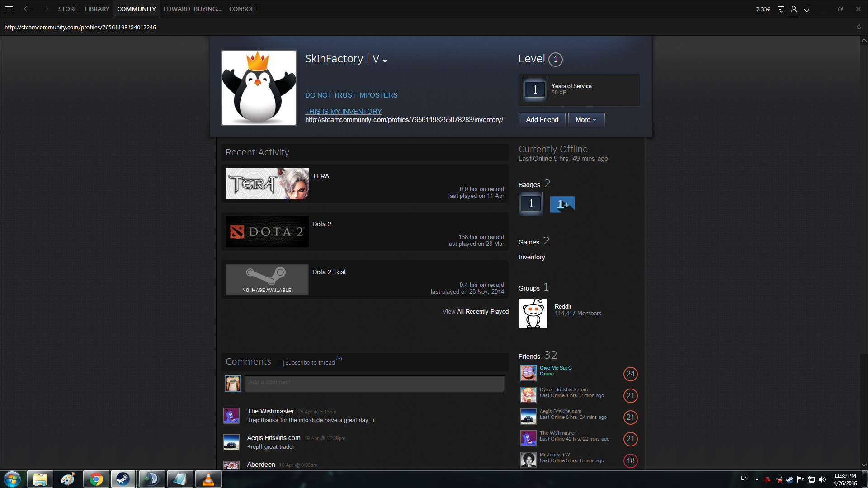Viewport: 868px width, 488px height.
Task: Open the STORE tab
Action: [67, 9]
